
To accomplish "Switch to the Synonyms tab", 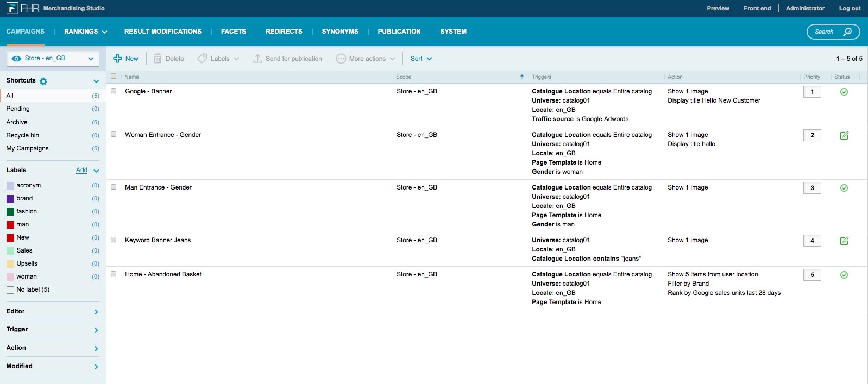I will 340,32.
